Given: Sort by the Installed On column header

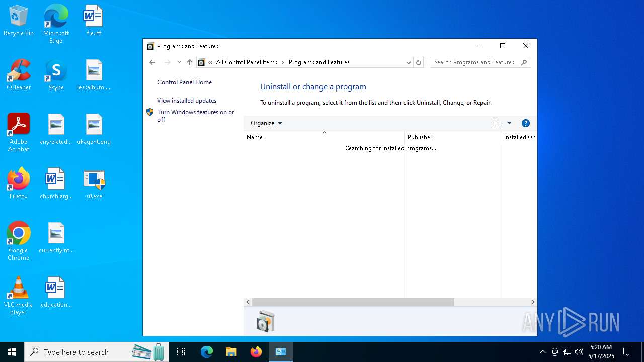Looking at the screenshot, I should [519, 137].
